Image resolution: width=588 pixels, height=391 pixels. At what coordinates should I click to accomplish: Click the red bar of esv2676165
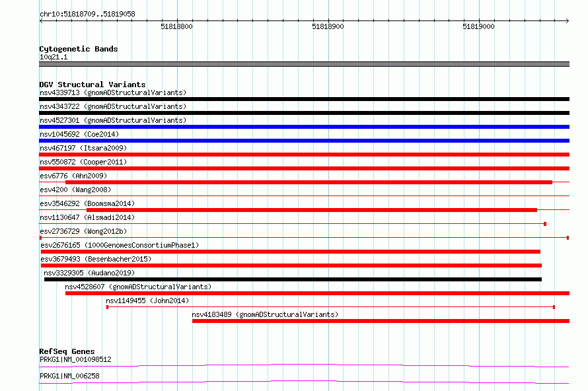pos(291,252)
